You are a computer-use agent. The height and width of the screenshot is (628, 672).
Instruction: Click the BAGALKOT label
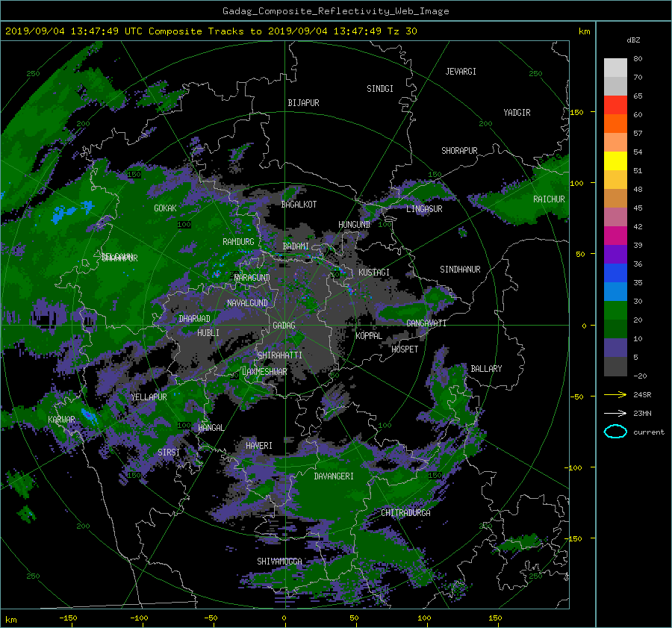pos(299,205)
